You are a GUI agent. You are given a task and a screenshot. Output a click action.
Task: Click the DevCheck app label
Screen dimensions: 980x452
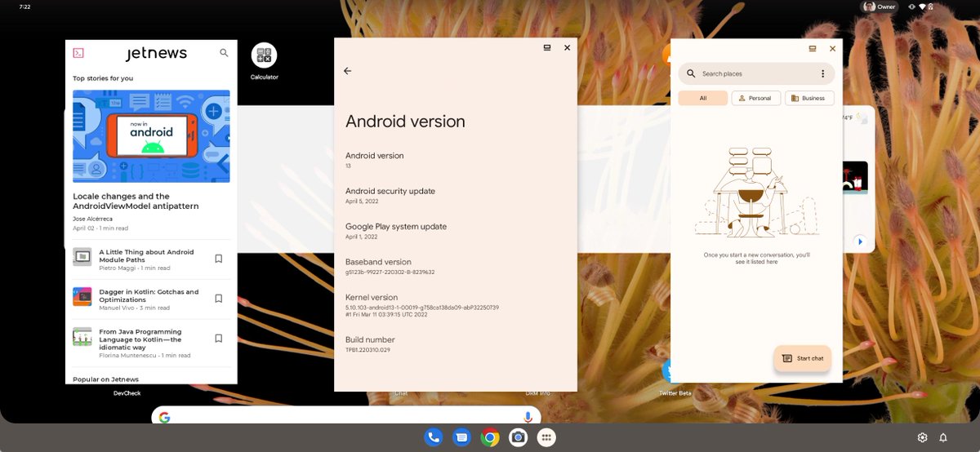(x=127, y=393)
